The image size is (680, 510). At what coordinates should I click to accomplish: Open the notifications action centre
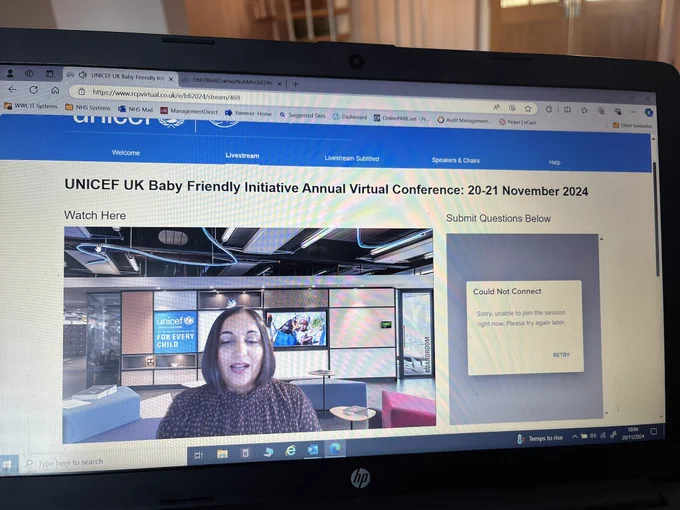[x=654, y=431]
